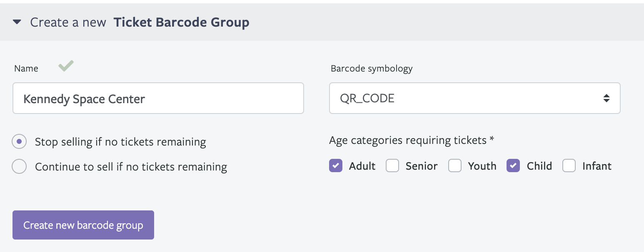
Task: Open the Barcode symbology QR_CODE dropdown
Action: pyautogui.click(x=475, y=98)
